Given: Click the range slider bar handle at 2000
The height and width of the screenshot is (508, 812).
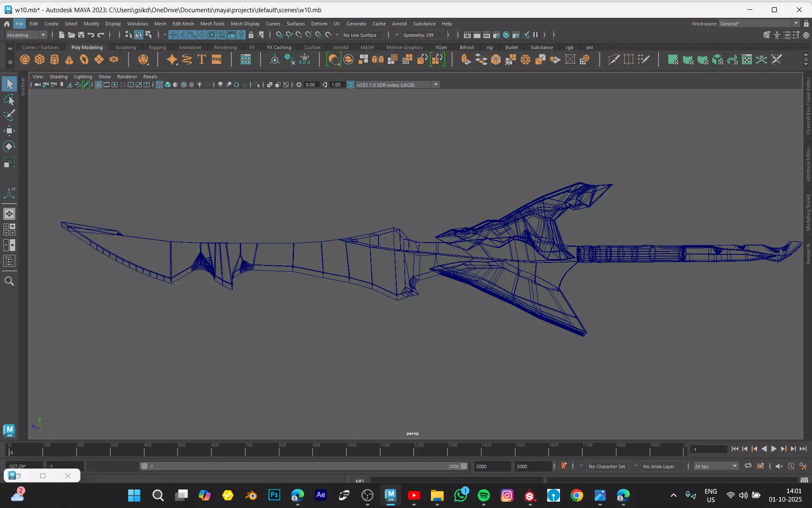Looking at the screenshot, I should pos(464,466).
